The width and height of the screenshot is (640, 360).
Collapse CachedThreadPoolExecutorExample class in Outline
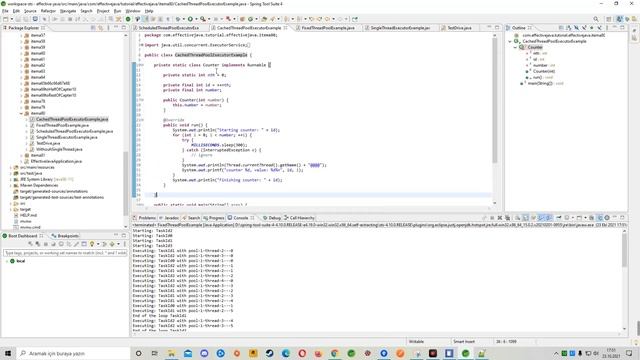(510, 41)
